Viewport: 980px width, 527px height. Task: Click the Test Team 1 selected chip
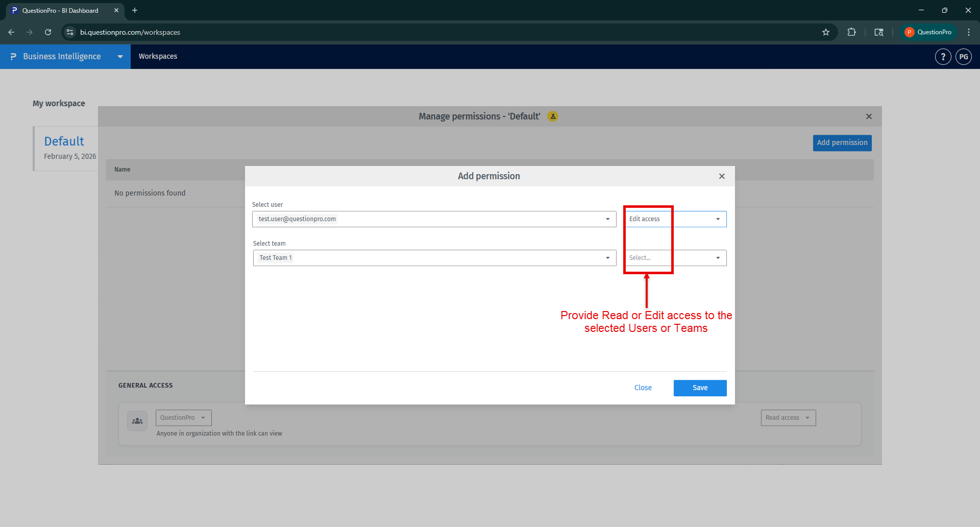point(276,258)
